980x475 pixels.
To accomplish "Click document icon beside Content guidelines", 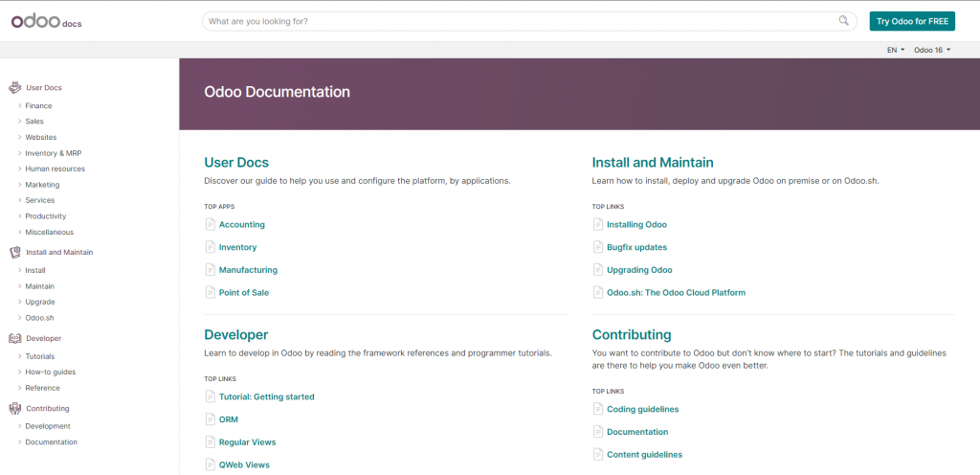I will [x=598, y=454].
